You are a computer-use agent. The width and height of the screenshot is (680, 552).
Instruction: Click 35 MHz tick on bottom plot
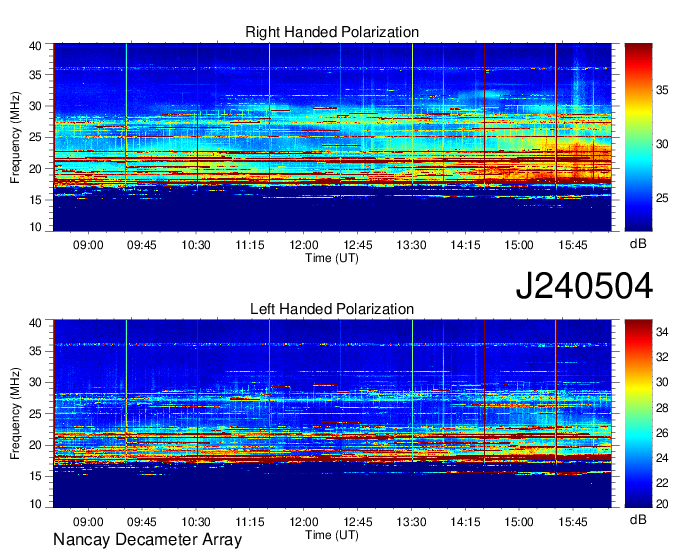(x=35, y=351)
